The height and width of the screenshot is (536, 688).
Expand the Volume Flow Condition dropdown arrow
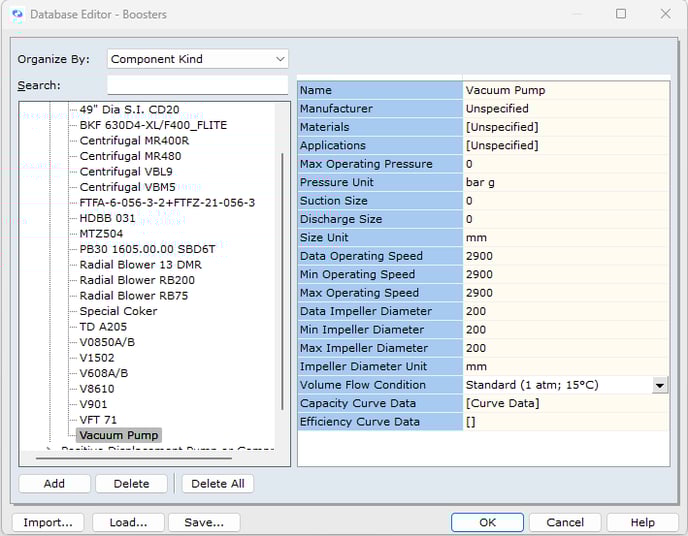660,385
